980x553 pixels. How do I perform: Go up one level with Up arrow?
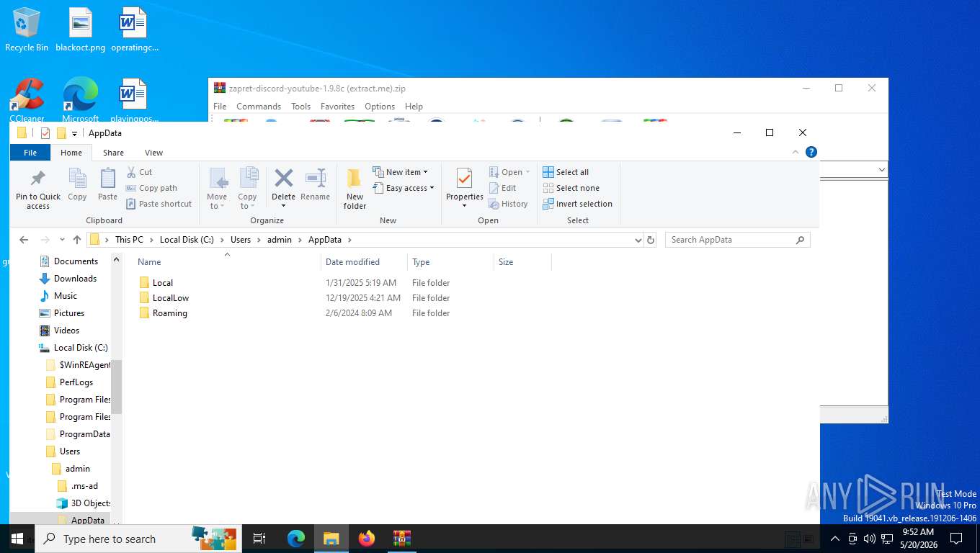(x=77, y=240)
